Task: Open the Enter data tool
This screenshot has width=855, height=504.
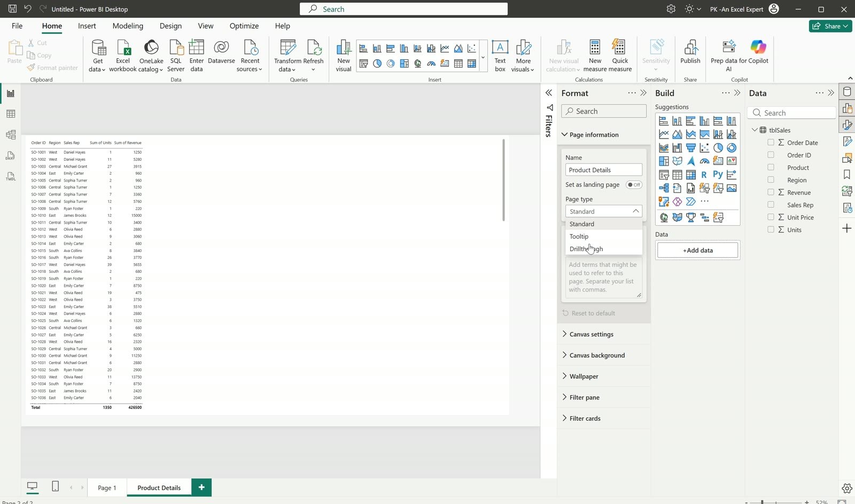Action: (197, 56)
